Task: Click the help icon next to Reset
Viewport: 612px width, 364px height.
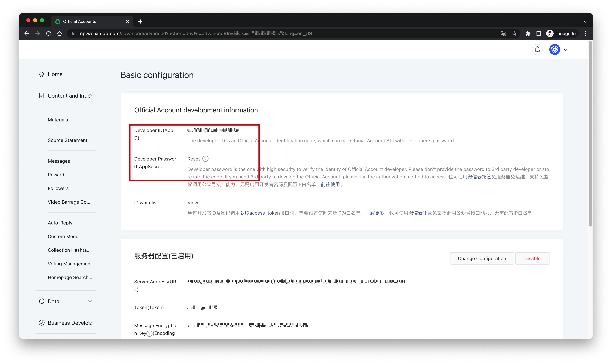Action: click(x=205, y=159)
